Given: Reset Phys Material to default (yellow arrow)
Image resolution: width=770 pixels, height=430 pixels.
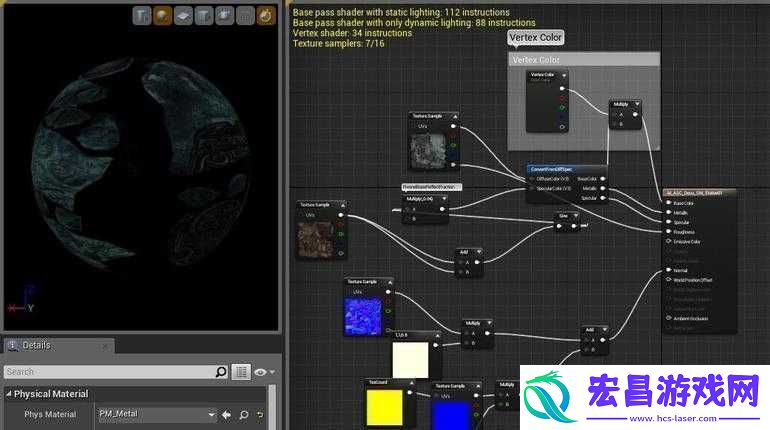Looking at the screenshot, I should 260,415.
